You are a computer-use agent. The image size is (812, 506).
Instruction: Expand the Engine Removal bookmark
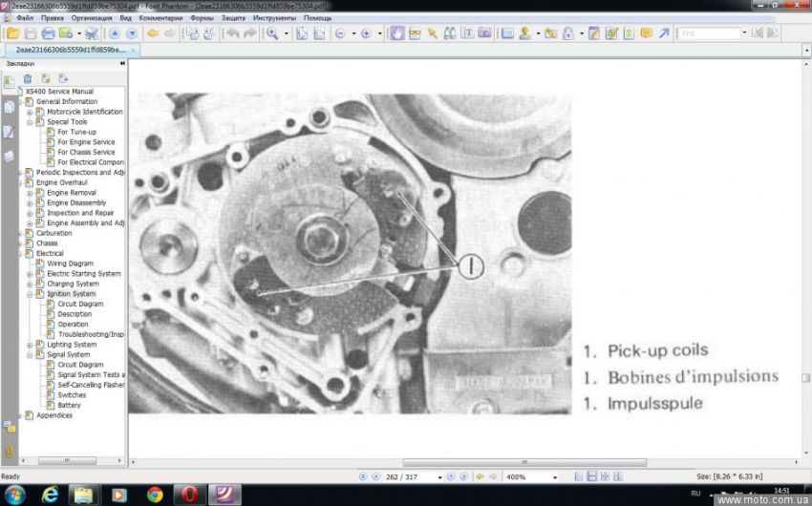click(30, 193)
